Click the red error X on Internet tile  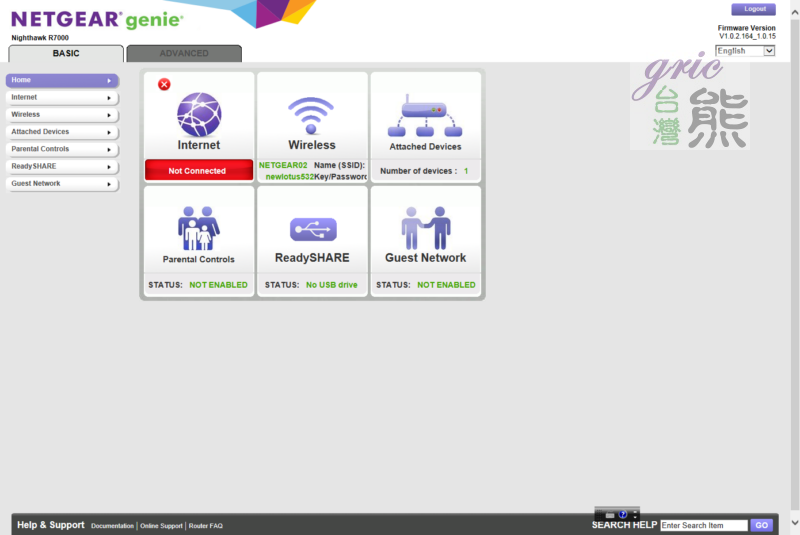(164, 84)
